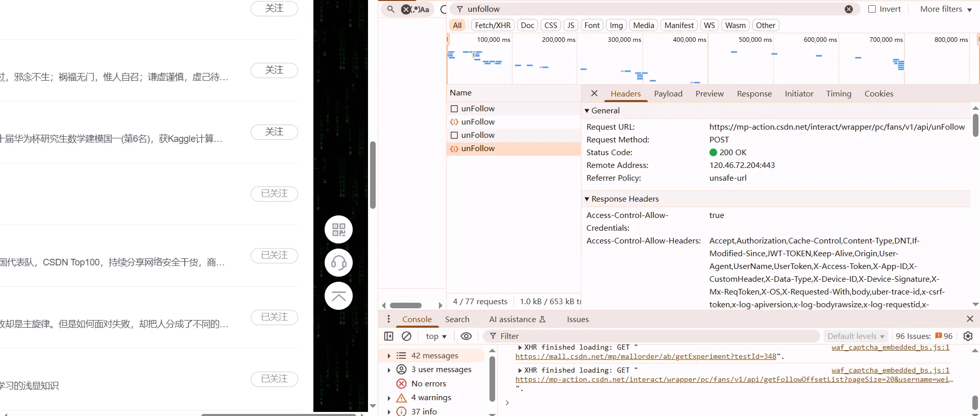Click the webpage vertical scrollbar thumb
The height and width of the screenshot is (416, 980).
point(373,175)
